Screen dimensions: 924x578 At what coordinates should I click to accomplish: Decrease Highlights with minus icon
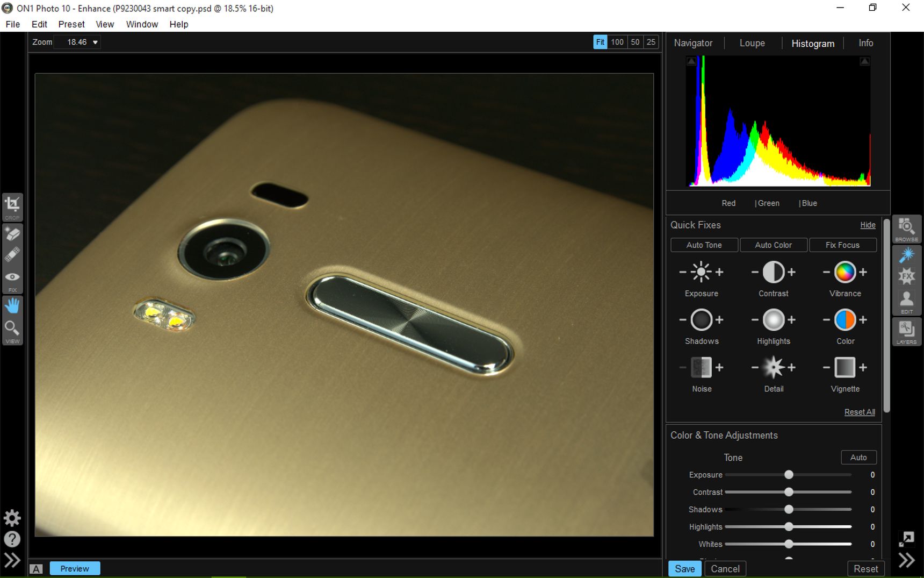click(x=755, y=320)
